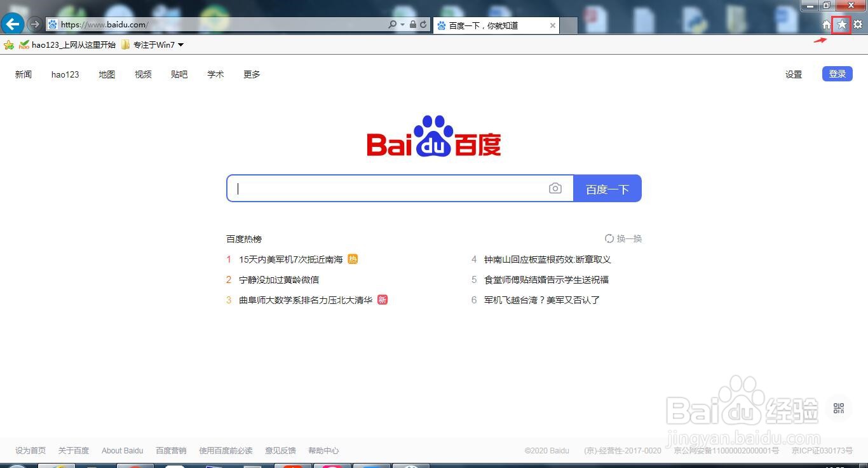Click the add to favorites bar star icon
Image resolution: width=868 pixels, height=468 pixels.
point(9,45)
